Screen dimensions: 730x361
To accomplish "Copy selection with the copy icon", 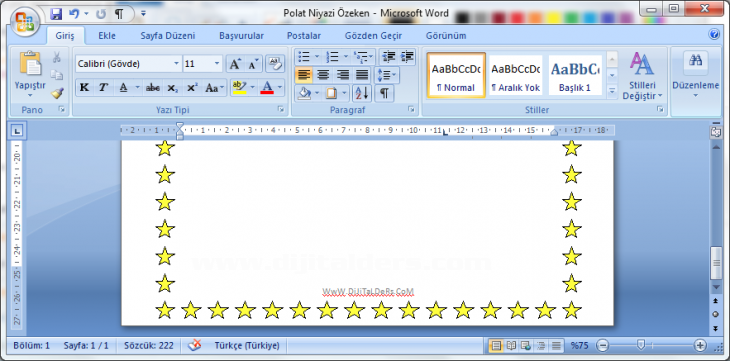I will coord(57,75).
